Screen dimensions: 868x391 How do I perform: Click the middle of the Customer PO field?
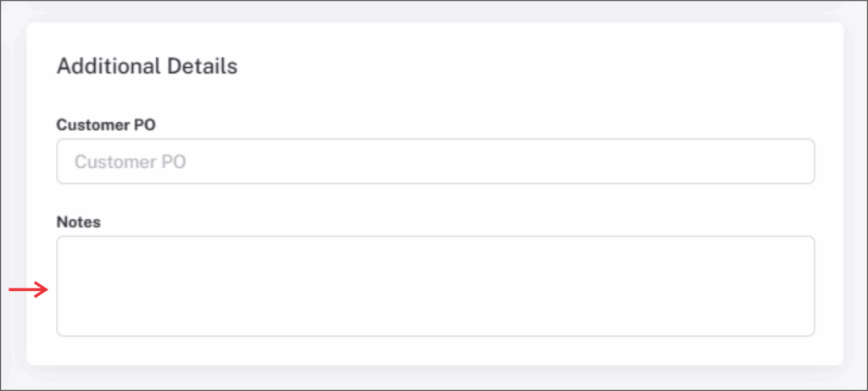tap(435, 161)
